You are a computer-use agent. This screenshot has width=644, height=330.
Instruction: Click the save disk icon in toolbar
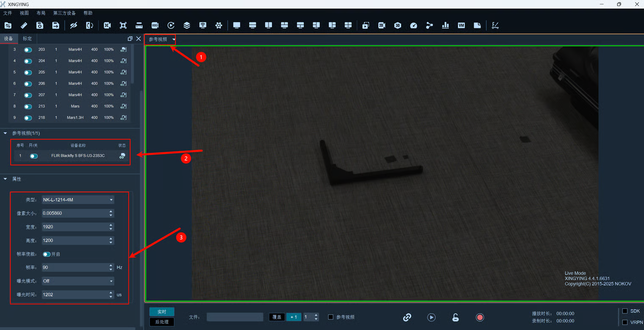click(x=39, y=25)
